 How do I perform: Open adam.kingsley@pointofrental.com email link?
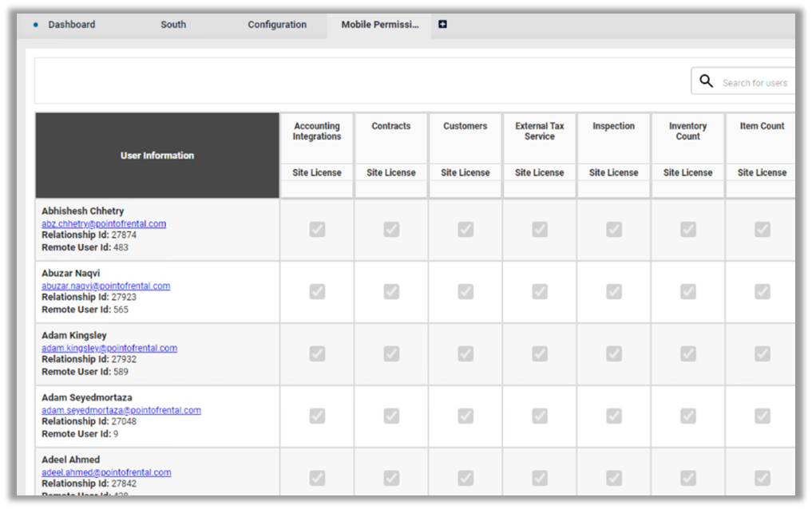pos(109,349)
